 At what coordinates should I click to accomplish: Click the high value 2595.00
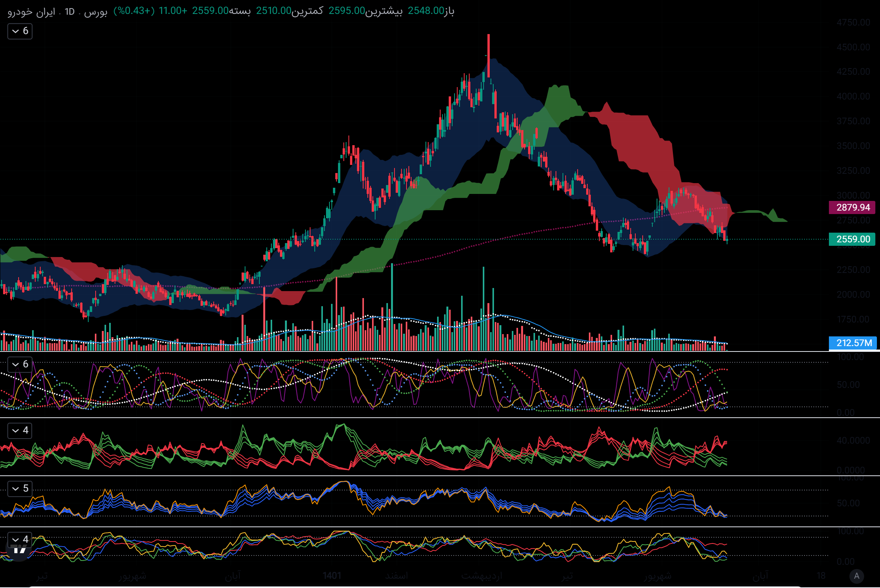point(347,11)
